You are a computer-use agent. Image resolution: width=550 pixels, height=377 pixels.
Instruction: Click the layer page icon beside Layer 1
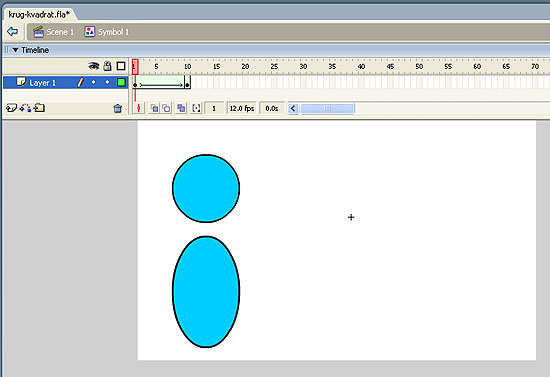pyautogui.click(x=21, y=82)
